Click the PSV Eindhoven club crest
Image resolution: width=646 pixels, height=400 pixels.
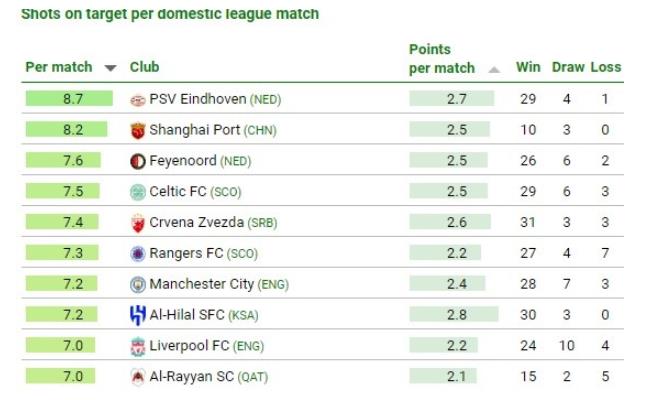[x=138, y=100]
